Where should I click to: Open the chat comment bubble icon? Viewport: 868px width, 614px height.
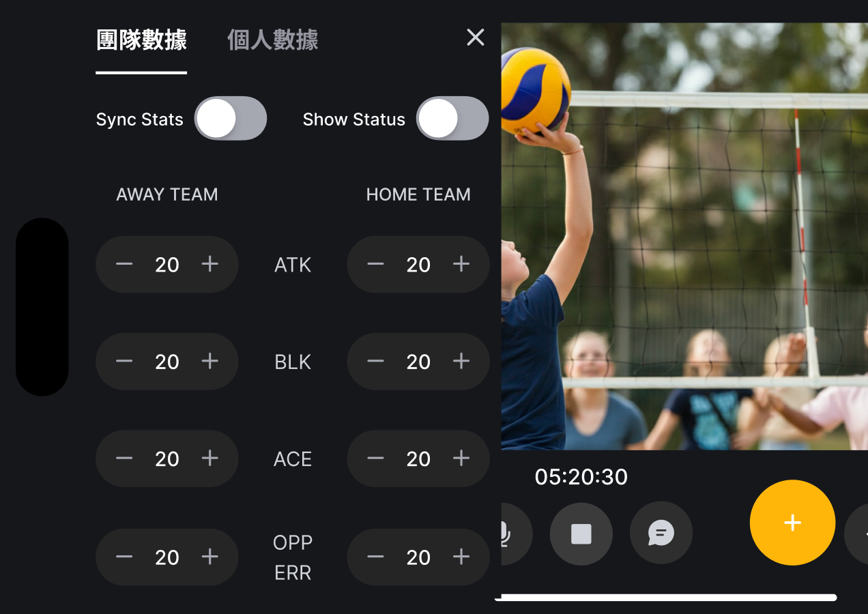[x=661, y=533]
